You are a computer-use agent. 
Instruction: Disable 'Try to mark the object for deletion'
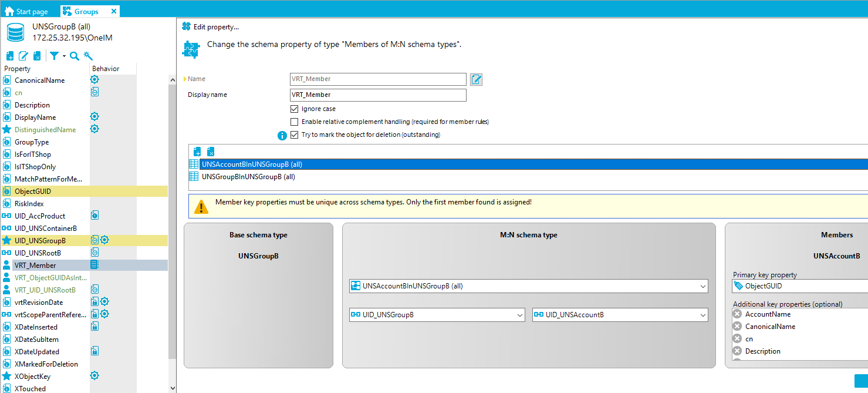pyautogui.click(x=295, y=133)
